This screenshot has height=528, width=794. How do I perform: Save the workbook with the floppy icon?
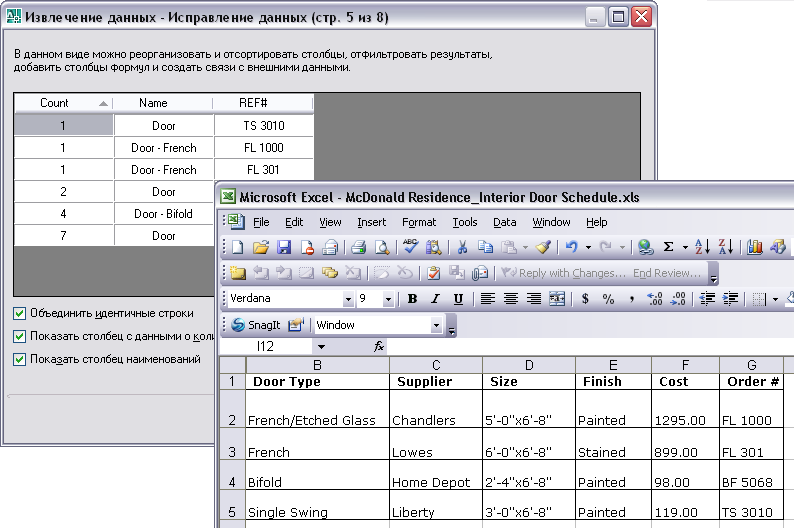(284, 247)
